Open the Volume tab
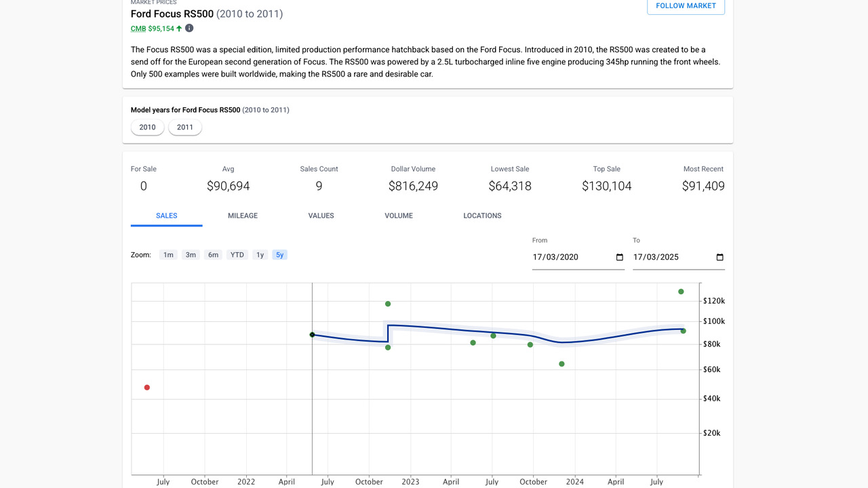Screen dimensions: 868x488 coord(399,216)
